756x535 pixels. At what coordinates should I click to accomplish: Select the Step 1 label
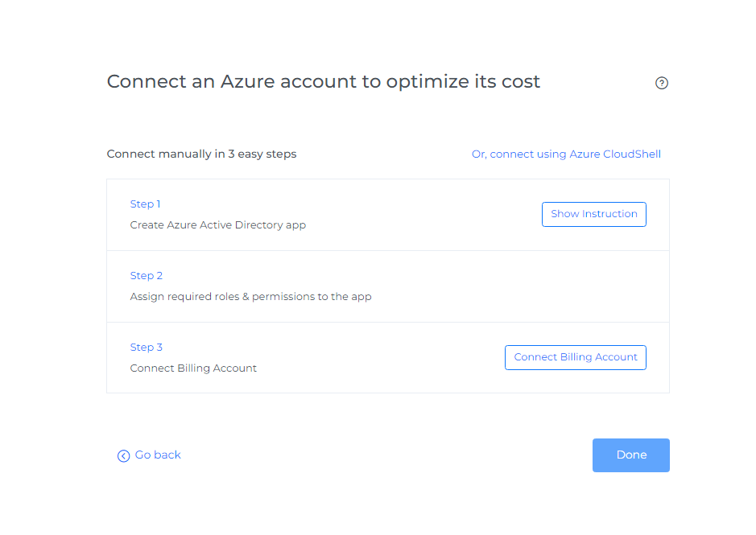145,204
